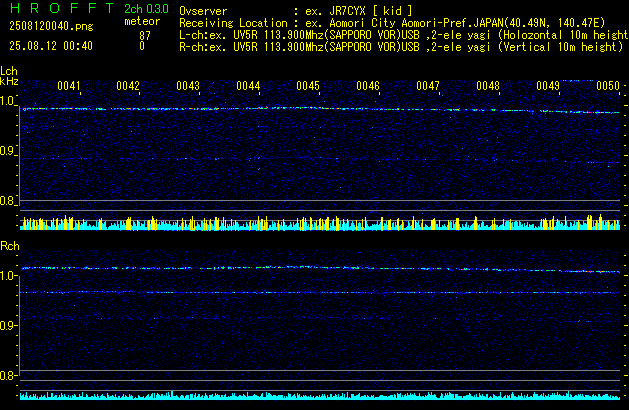Click time marker 0043

[x=188, y=86]
